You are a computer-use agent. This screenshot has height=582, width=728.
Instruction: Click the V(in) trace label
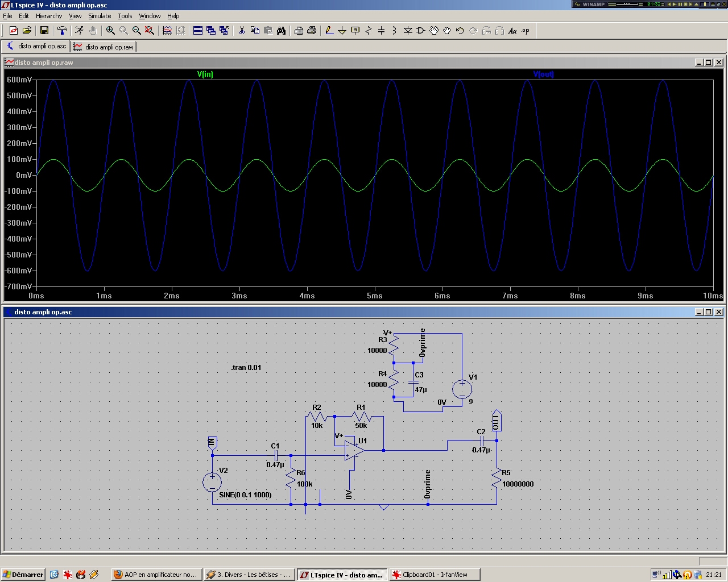205,74
